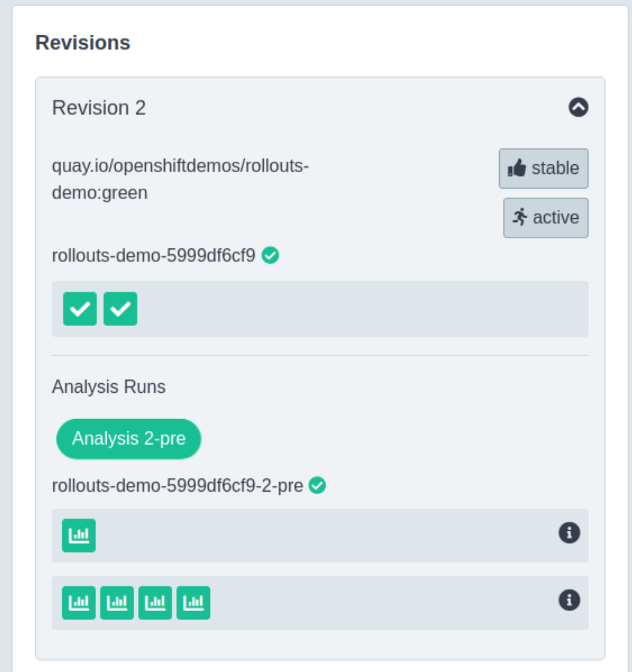Click the quay.io rollouts-demo:green image text
Image resolution: width=632 pixels, height=672 pixels.
(180, 179)
